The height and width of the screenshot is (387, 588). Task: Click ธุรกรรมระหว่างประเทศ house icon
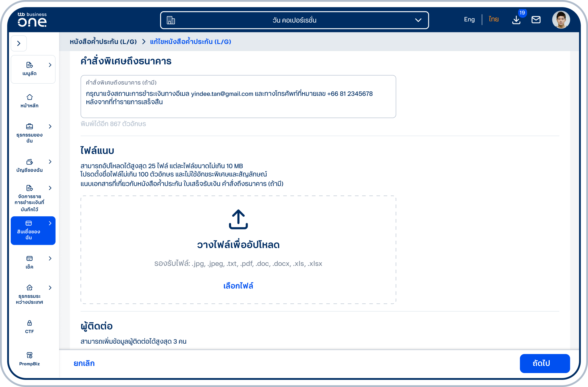[x=29, y=288]
